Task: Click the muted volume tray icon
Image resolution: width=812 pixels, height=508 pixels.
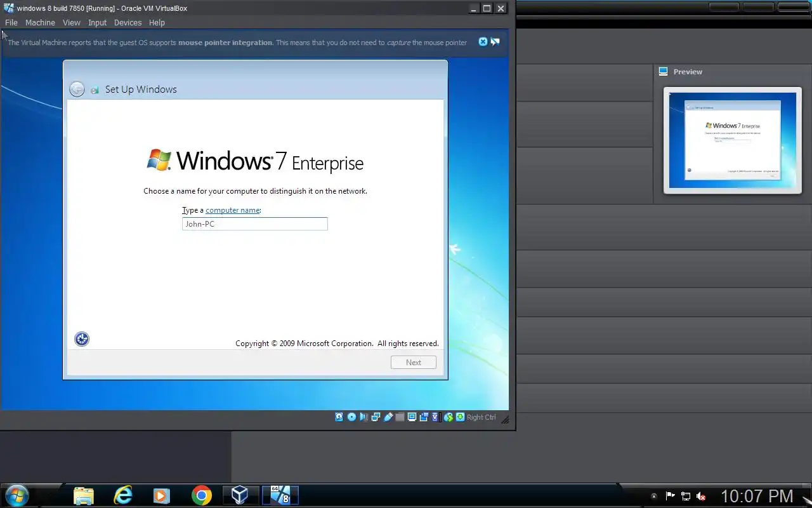Action: point(702,496)
